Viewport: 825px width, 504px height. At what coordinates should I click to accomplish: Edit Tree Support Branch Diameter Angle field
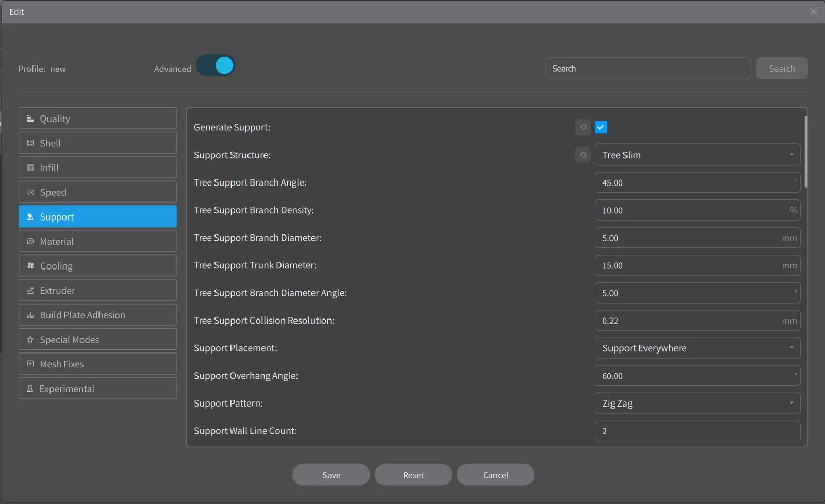(x=697, y=293)
